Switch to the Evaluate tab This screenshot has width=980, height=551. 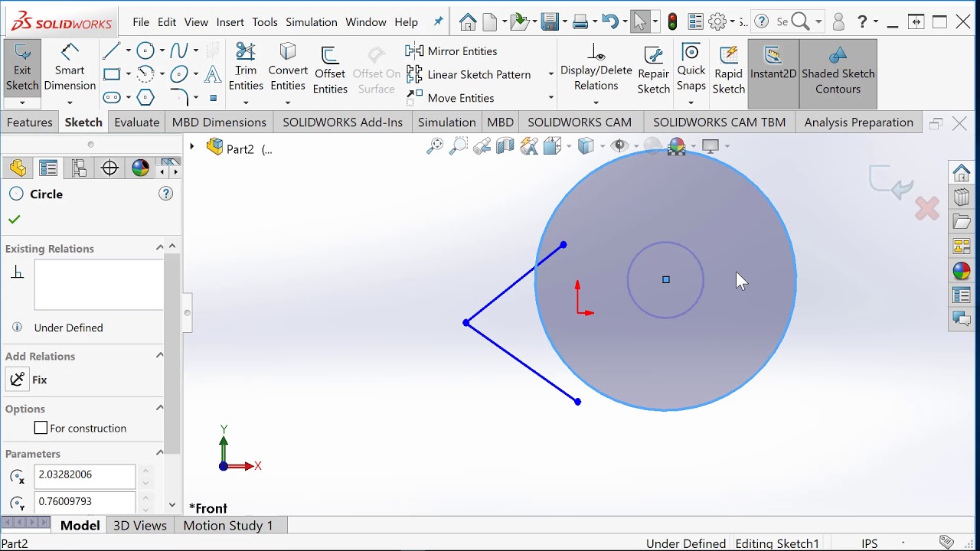tap(137, 122)
